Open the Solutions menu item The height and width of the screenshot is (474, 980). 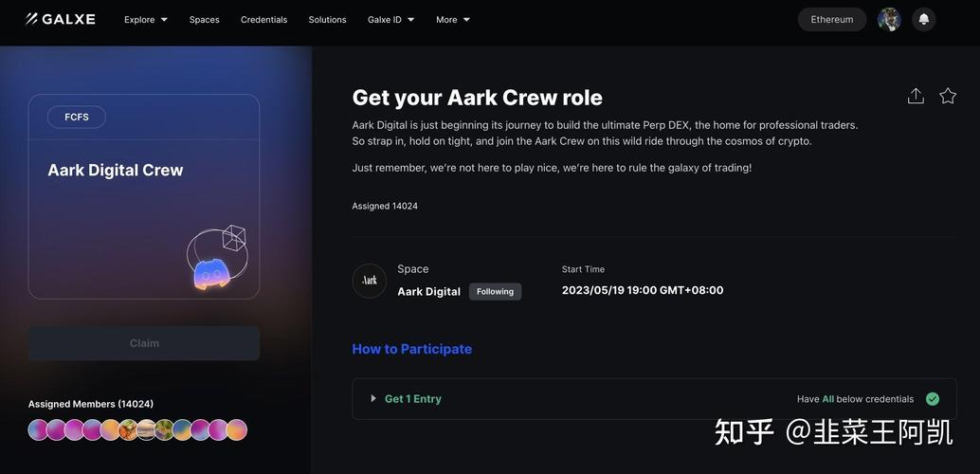(x=328, y=19)
